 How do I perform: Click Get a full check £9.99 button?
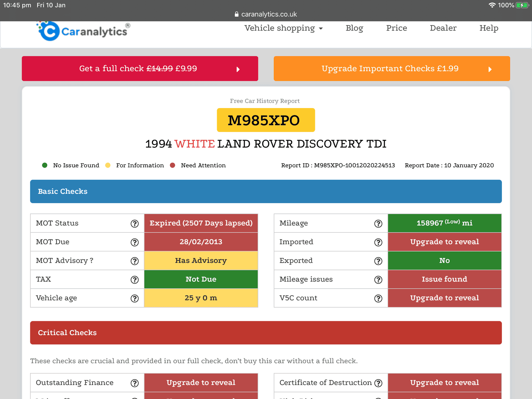(x=140, y=68)
